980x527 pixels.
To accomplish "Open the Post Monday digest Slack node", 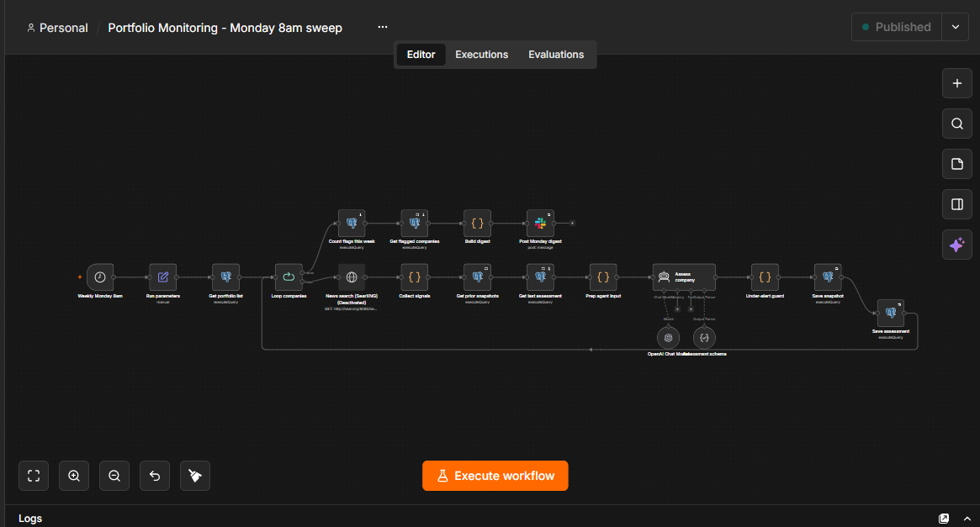I will pyautogui.click(x=540, y=223).
